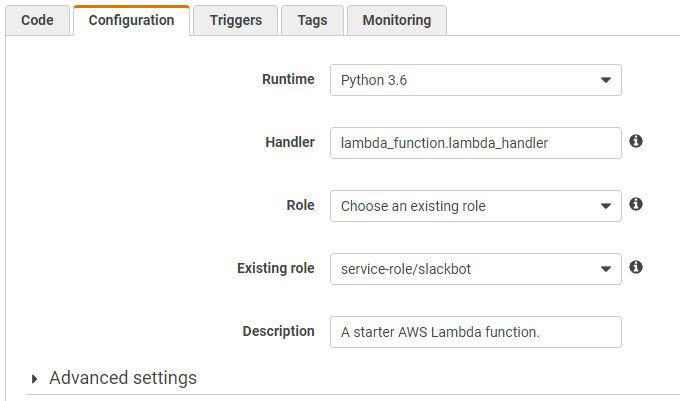Click the Existing role field label
This screenshot has width=680, height=401.
coord(275,268)
